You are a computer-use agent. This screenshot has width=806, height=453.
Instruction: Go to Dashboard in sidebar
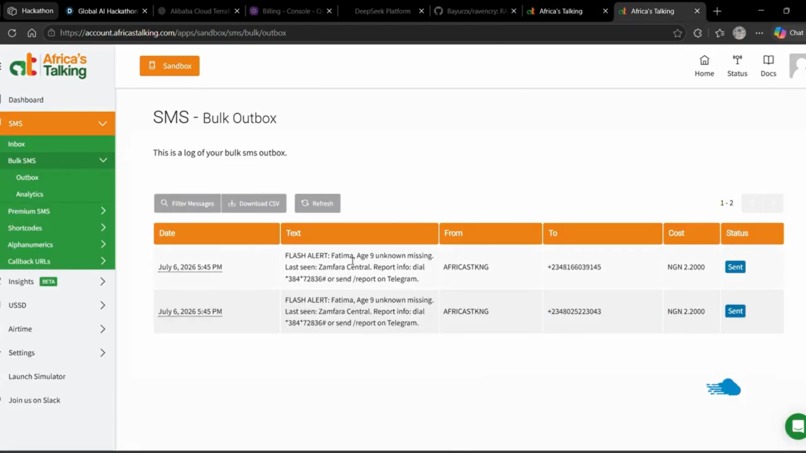point(26,100)
